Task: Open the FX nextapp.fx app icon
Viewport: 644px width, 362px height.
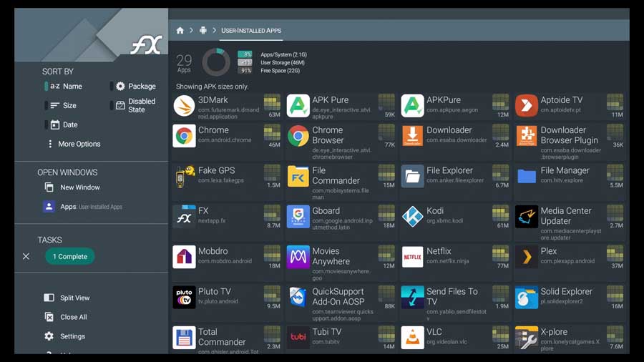Action: (x=184, y=217)
